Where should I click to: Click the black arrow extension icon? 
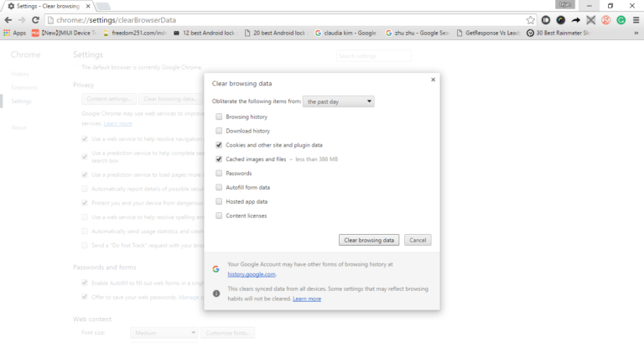[x=575, y=20]
